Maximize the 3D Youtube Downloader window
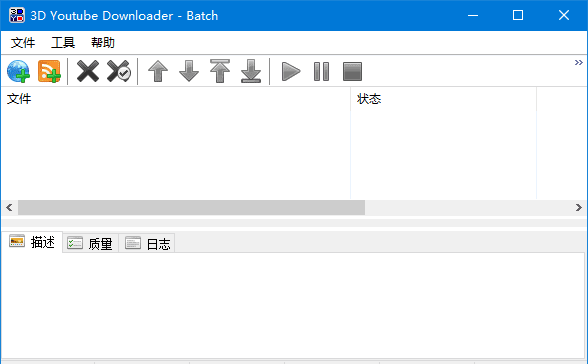 coord(518,15)
